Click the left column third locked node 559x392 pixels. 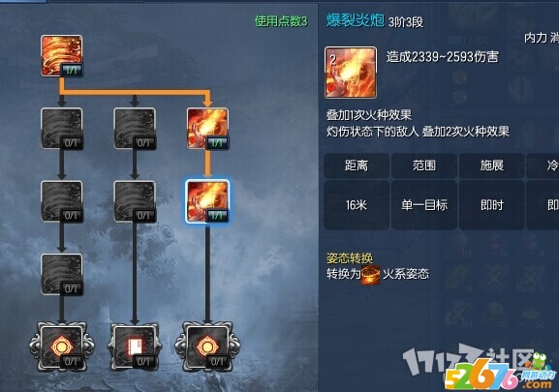(x=62, y=275)
